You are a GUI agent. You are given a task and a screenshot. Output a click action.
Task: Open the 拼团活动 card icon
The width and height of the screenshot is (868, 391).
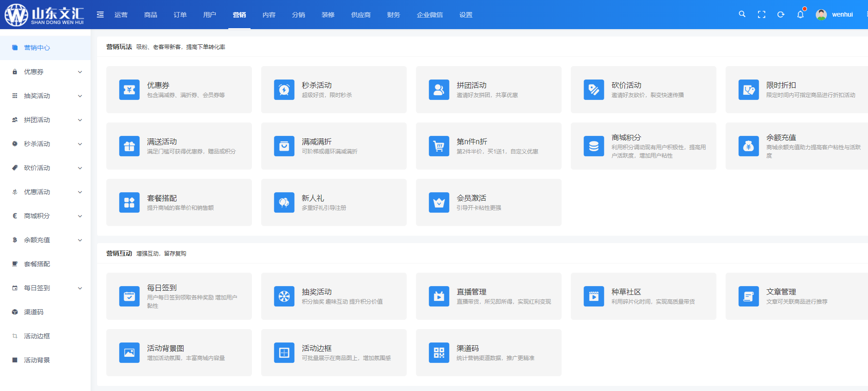pyautogui.click(x=439, y=90)
